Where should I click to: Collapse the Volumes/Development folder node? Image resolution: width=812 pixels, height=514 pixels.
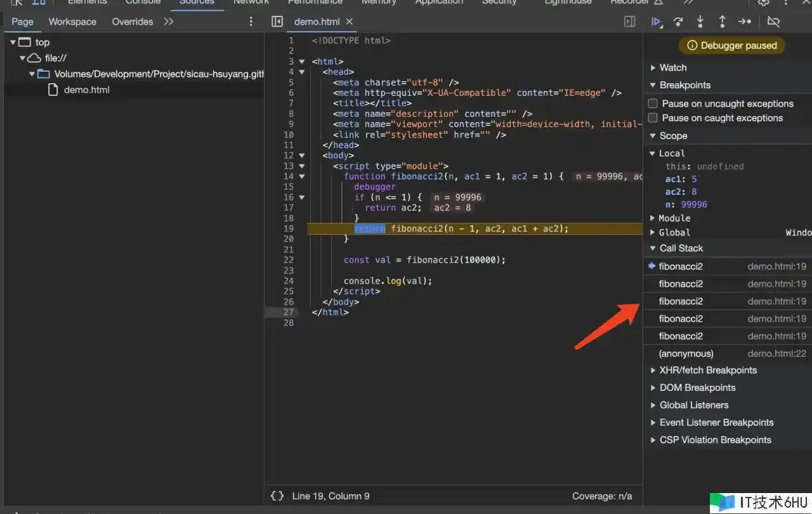pyautogui.click(x=32, y=74)
